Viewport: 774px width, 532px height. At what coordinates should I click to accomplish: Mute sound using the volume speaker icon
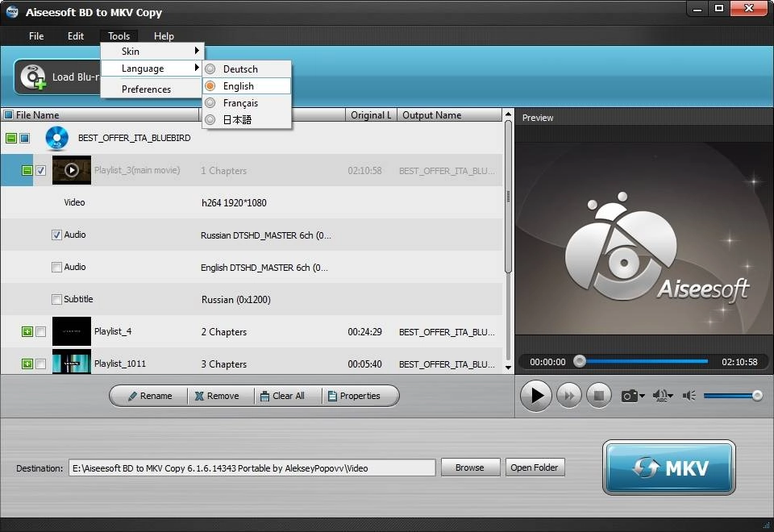(689, 396)
